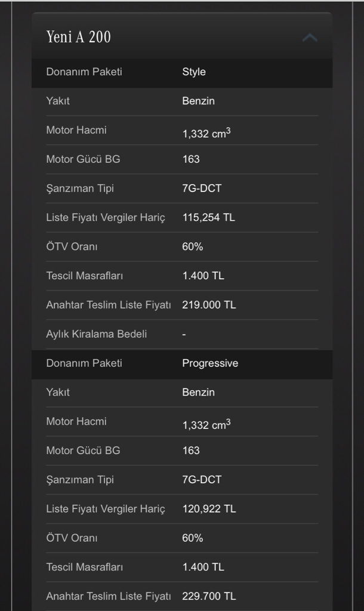Viewport: 364px width, 611px height.
Task: Click the Style package Yakıt Benzin value
Action: pos(198,101)
